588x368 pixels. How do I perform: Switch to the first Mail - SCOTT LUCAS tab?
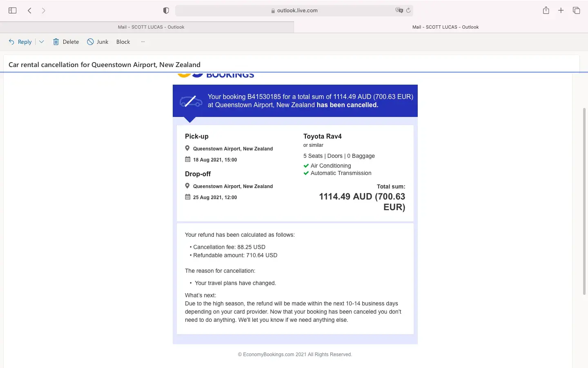click(x=151, y=27)
